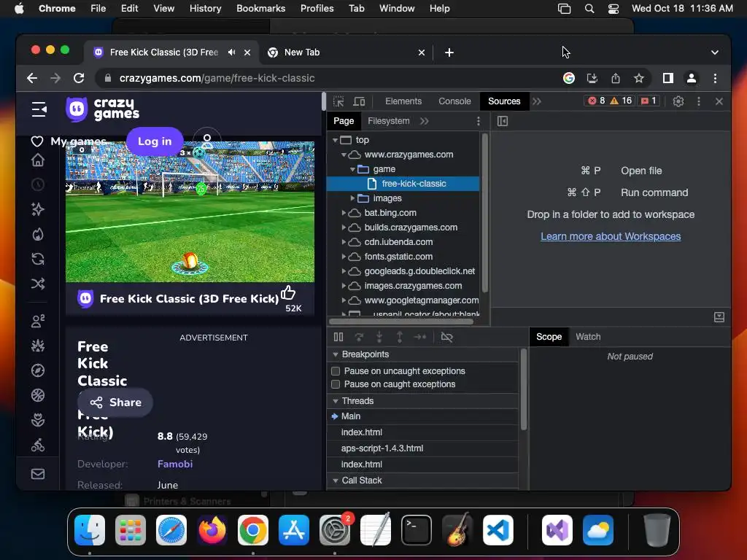Click the step into debugger icon
The width and height of the screenshot is (747, 560).
(x=379, y=337)
